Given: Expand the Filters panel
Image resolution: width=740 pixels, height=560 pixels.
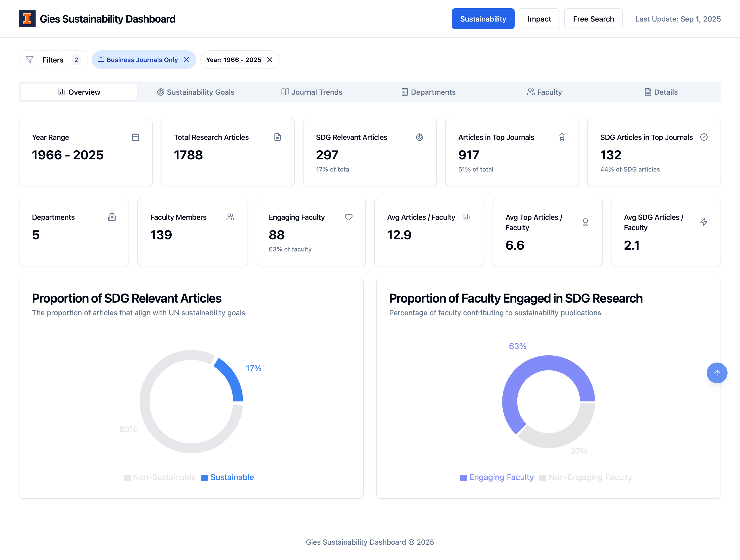Looking at the screenshot, I should coord(53,59).
